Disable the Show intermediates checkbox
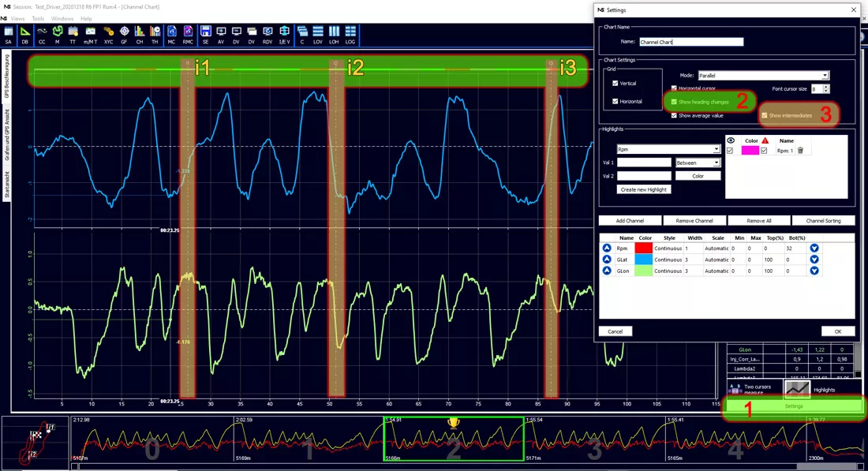Viewport: 868px width, 471px height. point(765,116)
